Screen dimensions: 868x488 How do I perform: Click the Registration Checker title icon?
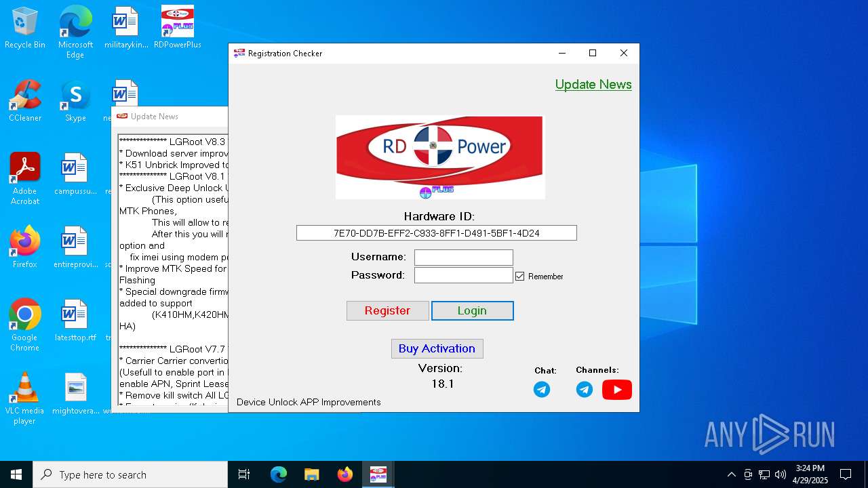tap(239, 53)
